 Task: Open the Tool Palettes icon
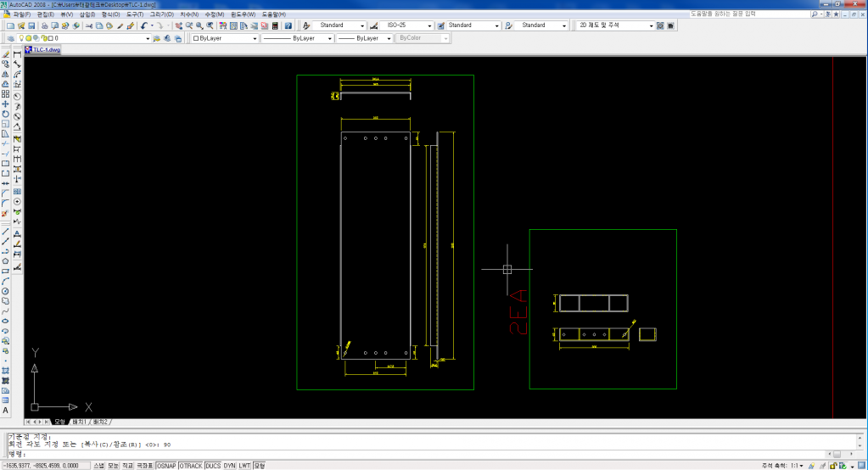244,26
